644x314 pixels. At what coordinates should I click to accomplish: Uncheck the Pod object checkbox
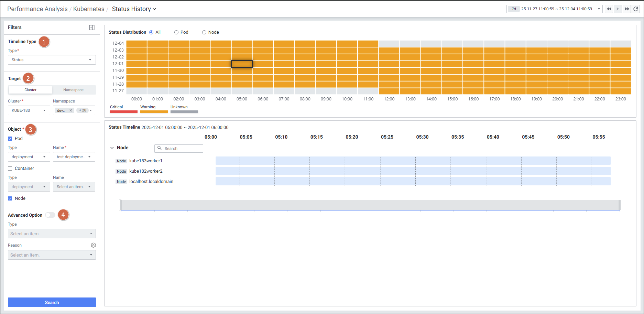pos(10,139)
